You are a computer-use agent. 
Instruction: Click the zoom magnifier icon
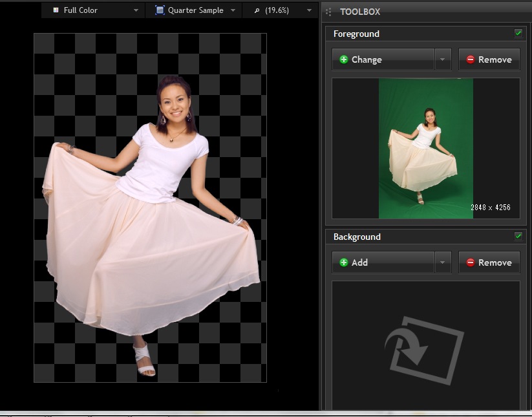coord(256,10)
